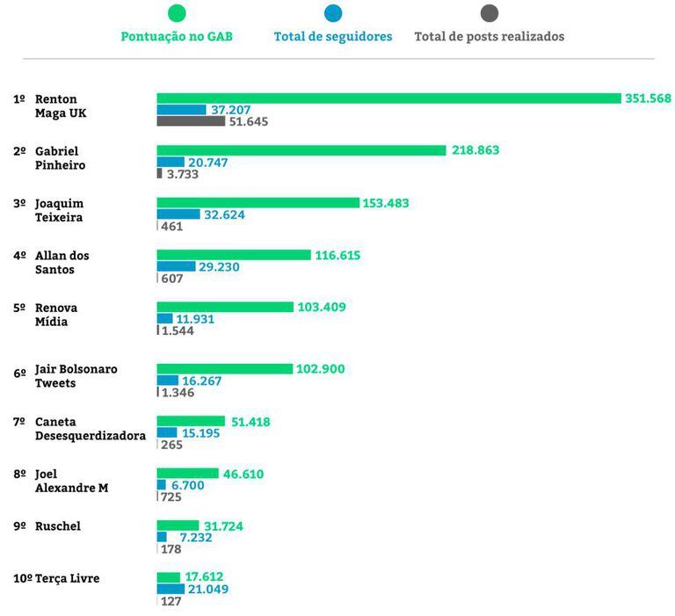
Task: Select Jair Bolsonaro Tweets' green bar
Action: [x=224, y=369]
